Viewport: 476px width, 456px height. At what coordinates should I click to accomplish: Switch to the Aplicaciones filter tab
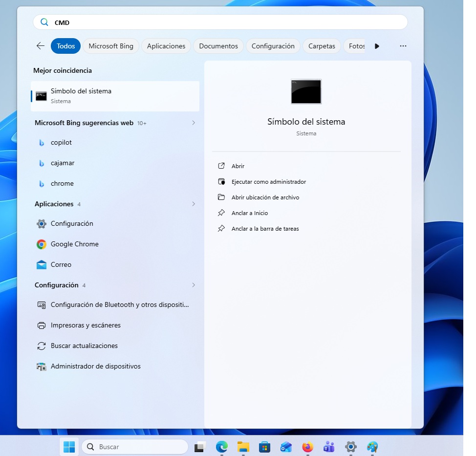(x=166, y=46)
